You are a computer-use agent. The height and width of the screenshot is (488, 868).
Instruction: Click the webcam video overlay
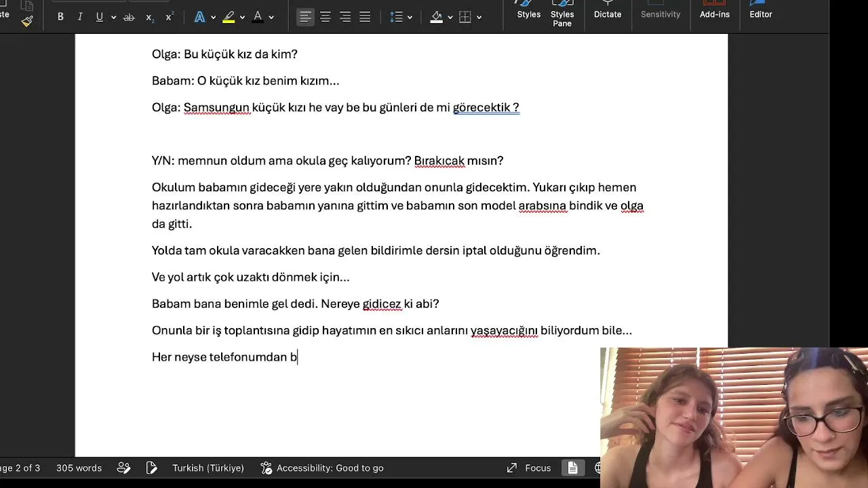pyautogui.click(x=734, y=418)
